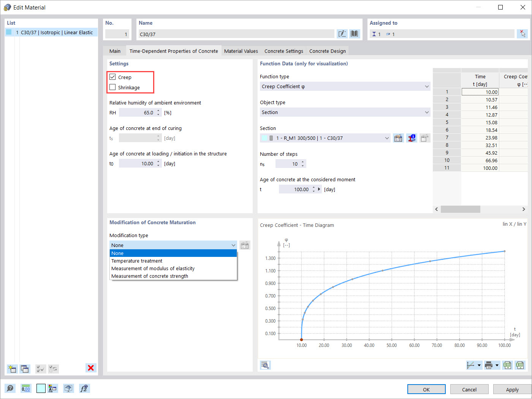Click the grayed new section icon in Section row
The height and width of the screenshot is (399, 532).
[x=425, y=138]
